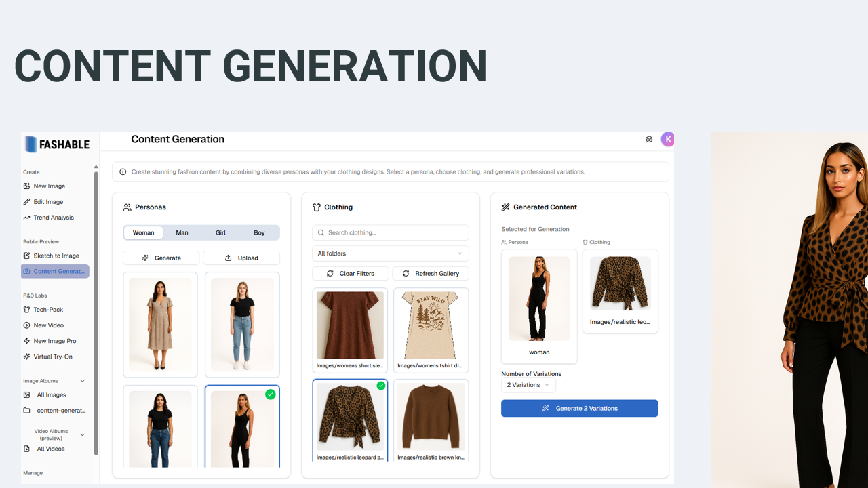Open Sketch to Image preview
868x488 pixels.
pos(56,256)
